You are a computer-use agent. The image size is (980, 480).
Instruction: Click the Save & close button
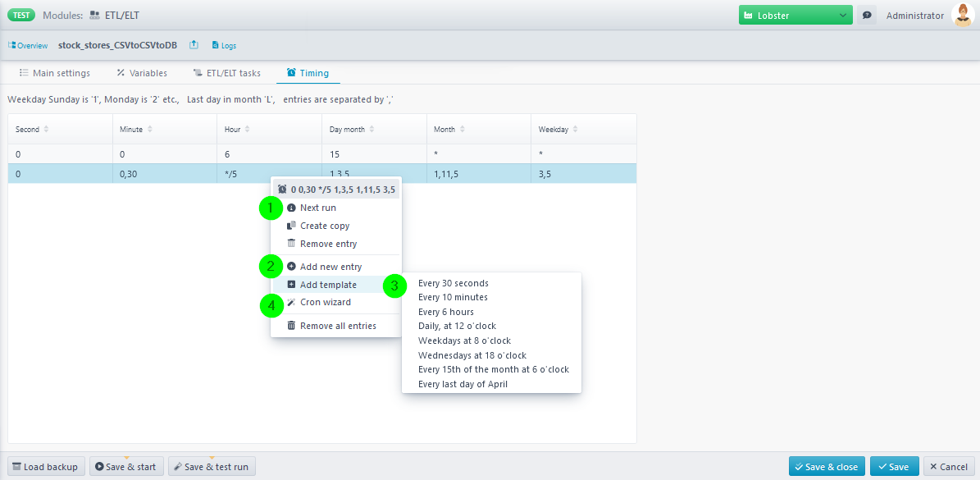click(827, 467)
